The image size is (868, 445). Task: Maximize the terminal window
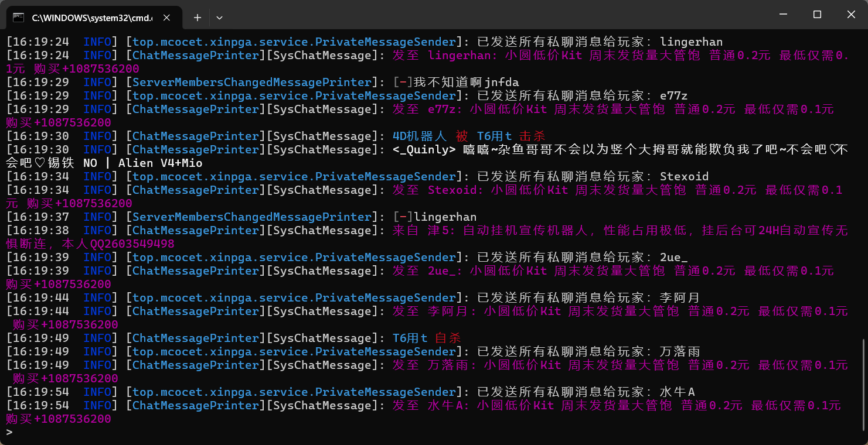[817, 14]
